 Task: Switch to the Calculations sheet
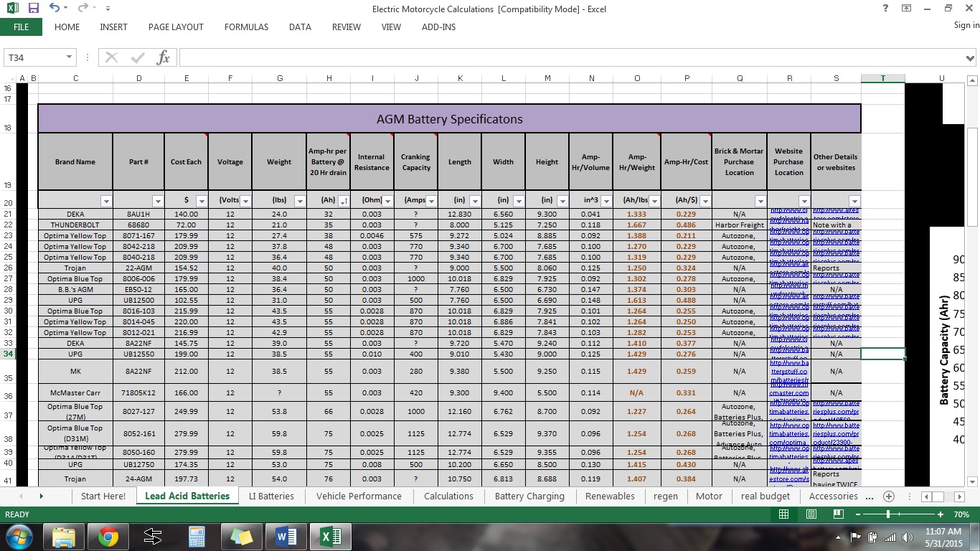pos(448,496)
